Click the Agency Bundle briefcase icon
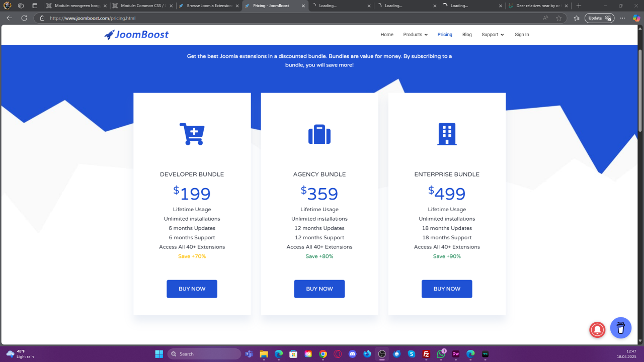The height and width of the screenshot is (362, 644). coord(319,134)
